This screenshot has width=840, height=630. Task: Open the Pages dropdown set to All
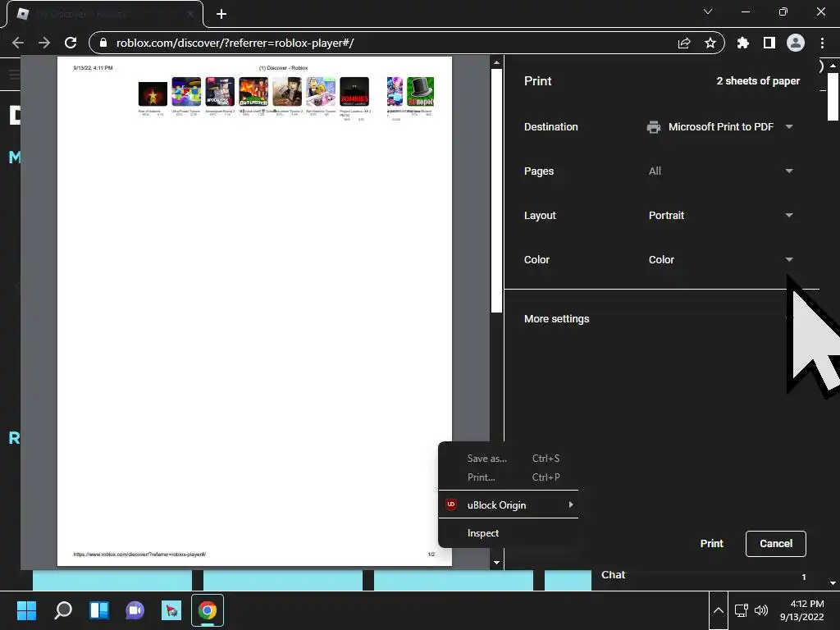[720, 171]
